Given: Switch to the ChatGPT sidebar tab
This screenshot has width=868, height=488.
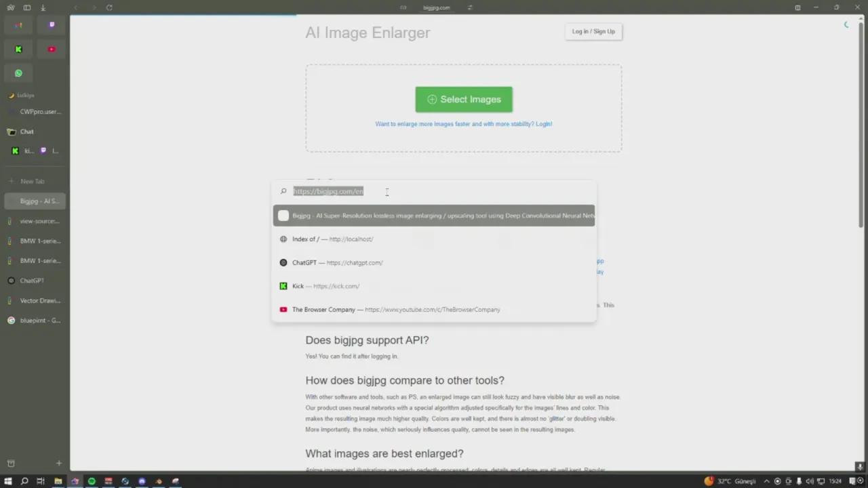Looking at the screenshot, I should (35, 281).
